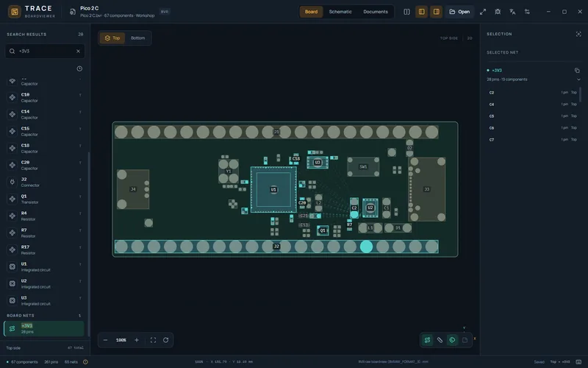Click the J3 connector on the board
This screenshot has height=368, width=588.
427,189
